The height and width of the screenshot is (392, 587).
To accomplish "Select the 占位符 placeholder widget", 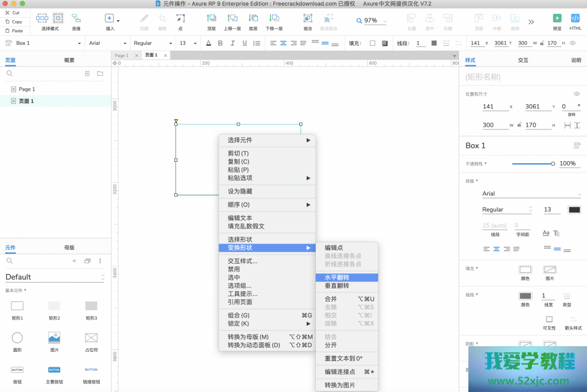I will point(91,338).
